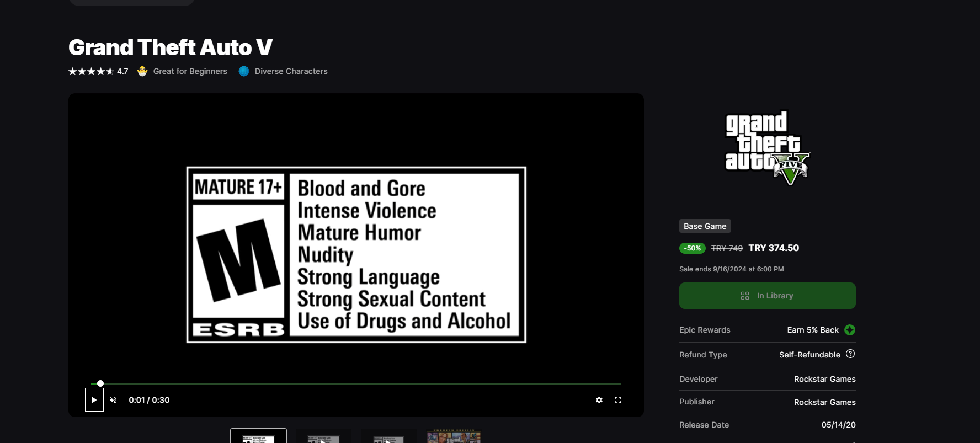Open the video settings gear
Screen dimensions: 980x443
[x=599, y=400]
